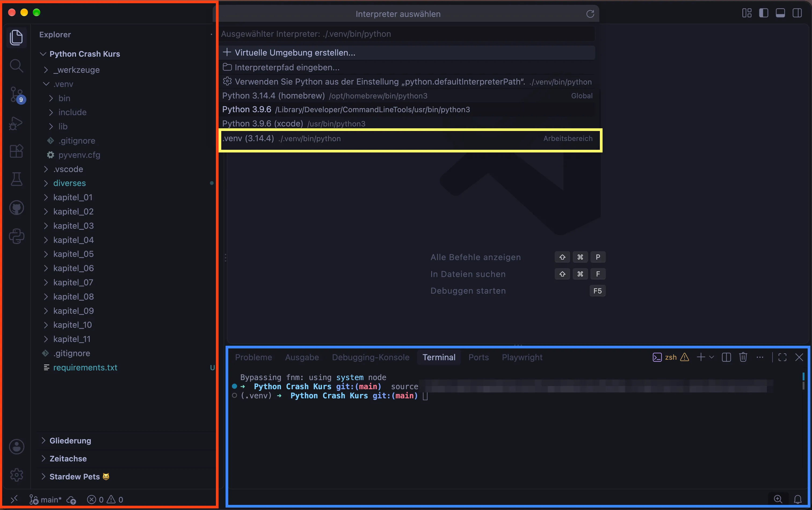Toggle secondary side bar visibility
Image resolution: width=812 pixels, height=510 pixels.
[x=797, y=13]
